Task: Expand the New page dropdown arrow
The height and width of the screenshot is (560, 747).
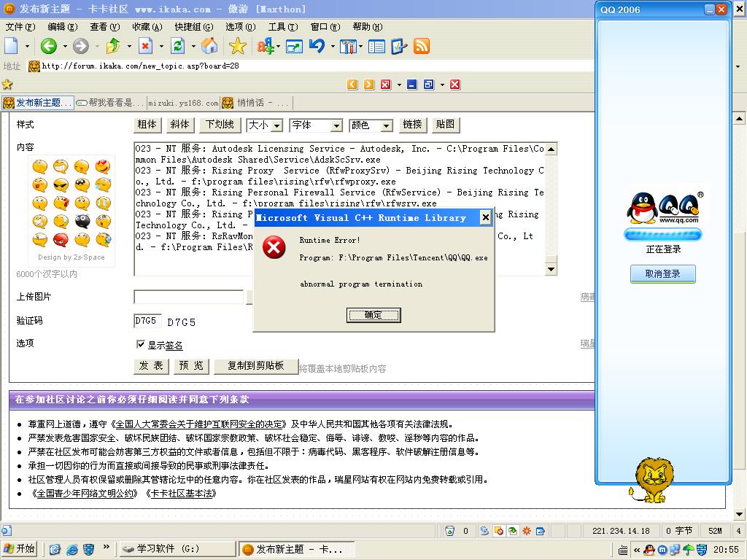Action: tap(27, 46)
